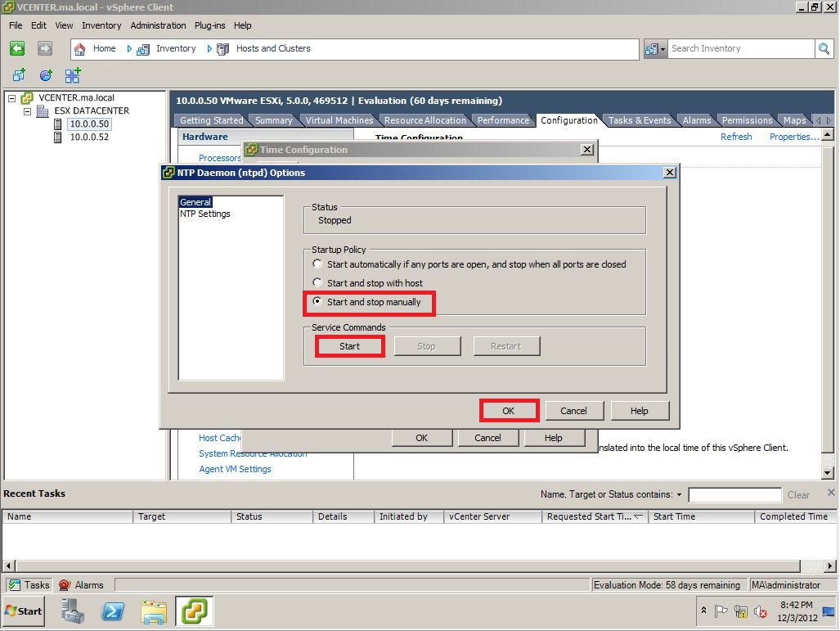This screenshot has height=631, width=840.
Task: Click the green back navigation arrow
Action: [17, 49]
